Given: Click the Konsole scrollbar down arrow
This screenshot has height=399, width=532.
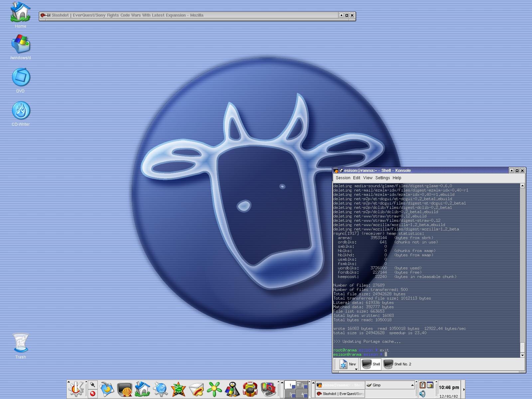Looking at the screenshot, I should [522, 355].
